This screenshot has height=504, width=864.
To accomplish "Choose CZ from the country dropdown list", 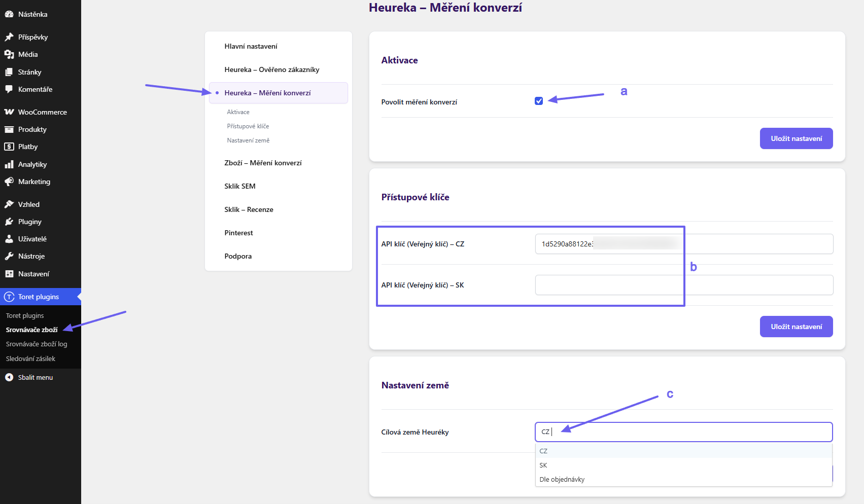I will click(684, 451).
